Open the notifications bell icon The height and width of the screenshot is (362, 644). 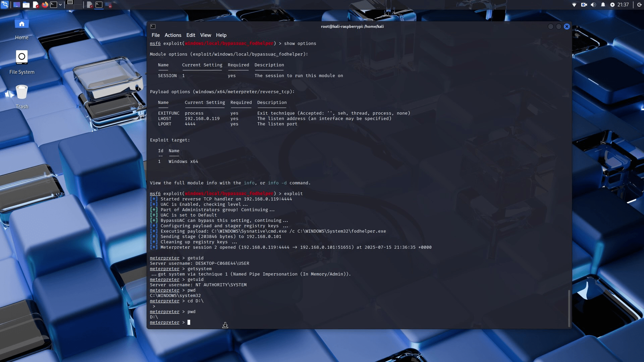click(x=603, y=5)
